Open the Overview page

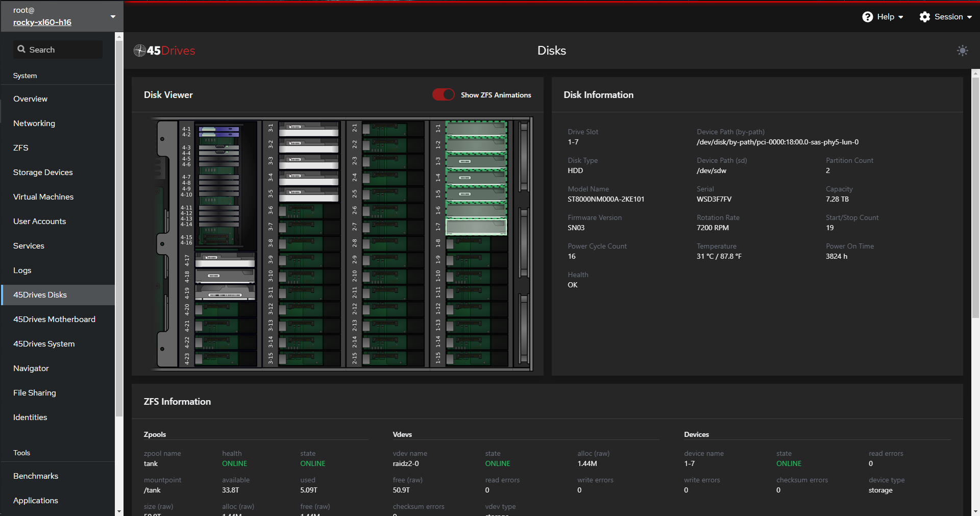(x=58, y=99)
